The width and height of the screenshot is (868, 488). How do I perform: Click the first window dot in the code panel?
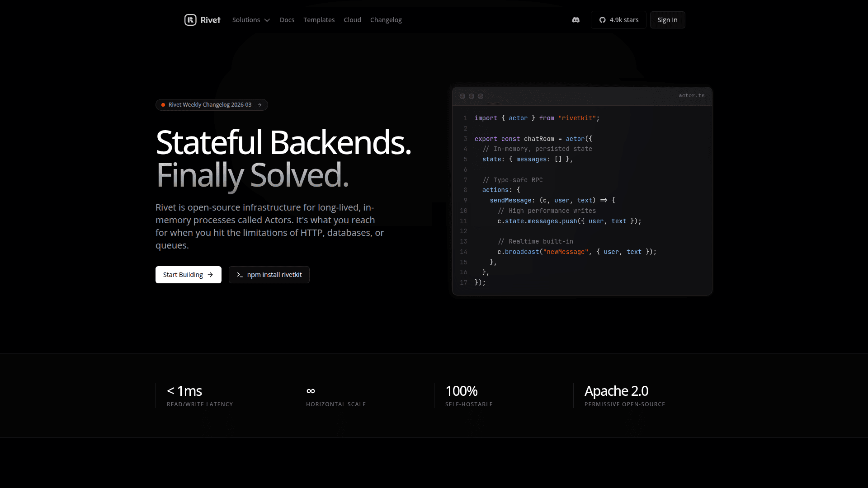pyautogui.click(x=462, y=96)
